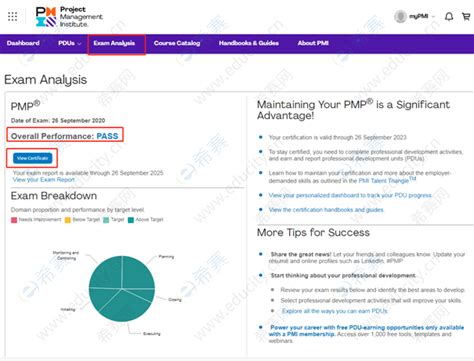Click the Planning slice of pie chart

(137, 272)
